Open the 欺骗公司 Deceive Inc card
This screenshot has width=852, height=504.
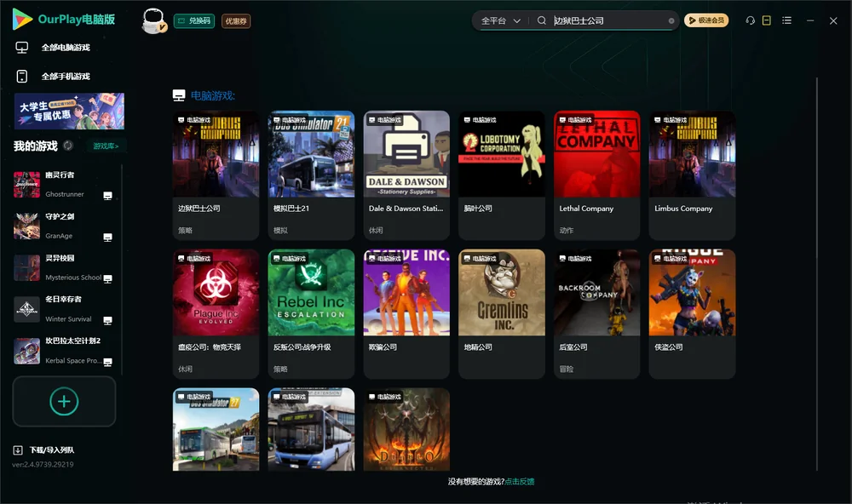[x=406, y=314]
